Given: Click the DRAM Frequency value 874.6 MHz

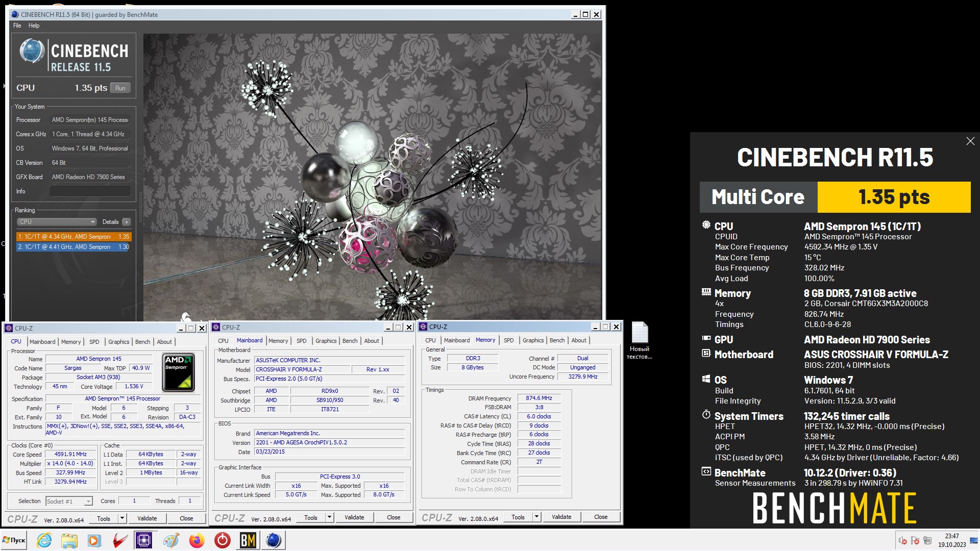Looking at the screenshot, I should tap(539, 398).
